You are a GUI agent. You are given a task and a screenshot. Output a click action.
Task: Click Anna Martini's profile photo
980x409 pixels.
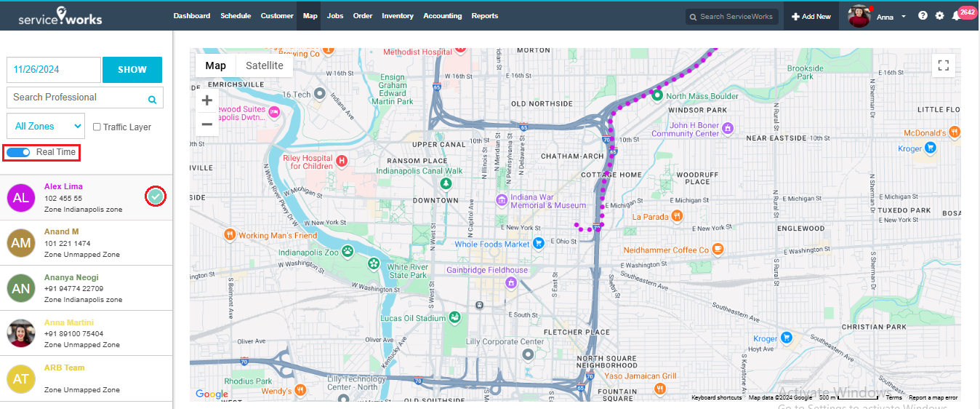[x=21, y=333]
